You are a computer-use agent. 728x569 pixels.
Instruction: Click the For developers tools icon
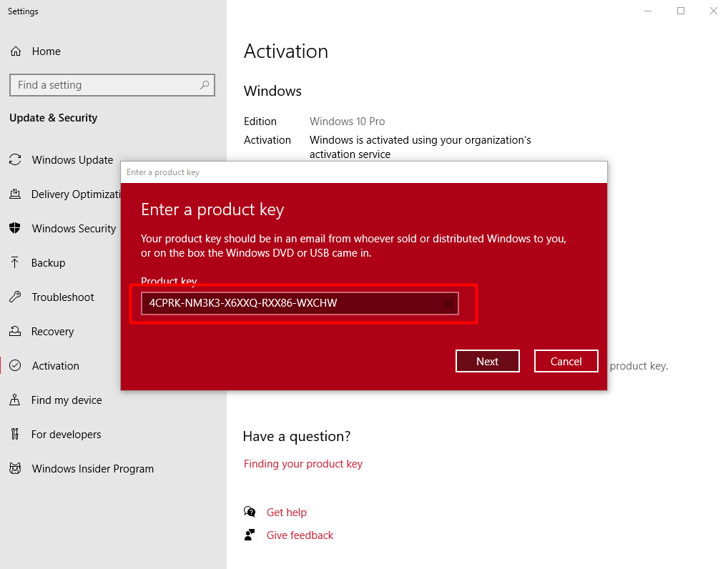click(15, 434)
